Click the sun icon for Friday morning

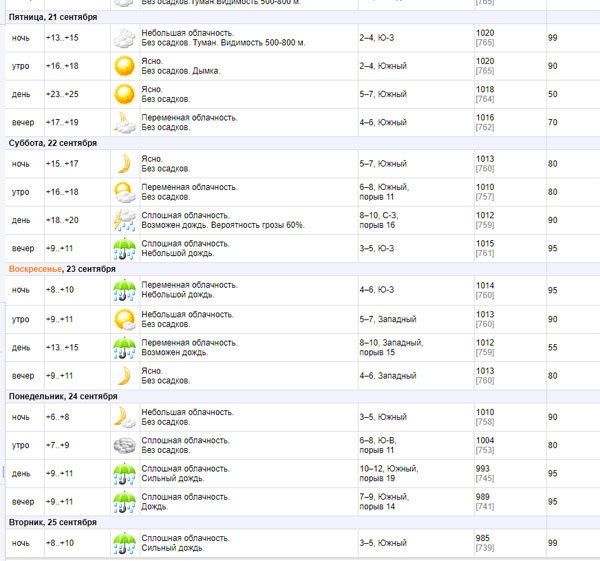pos(124,66)
